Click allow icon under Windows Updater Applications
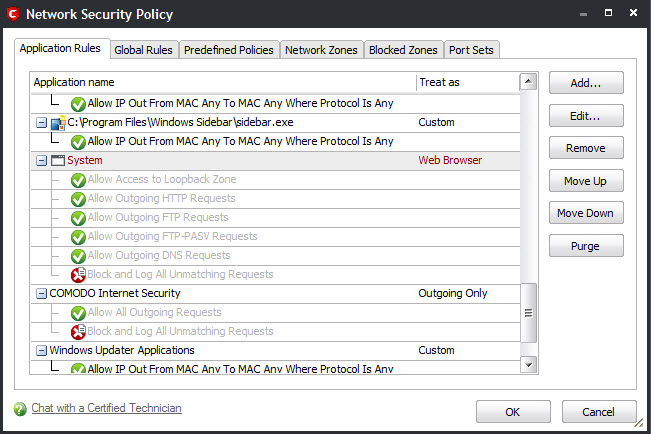The image size is (651, 434). 78,368
